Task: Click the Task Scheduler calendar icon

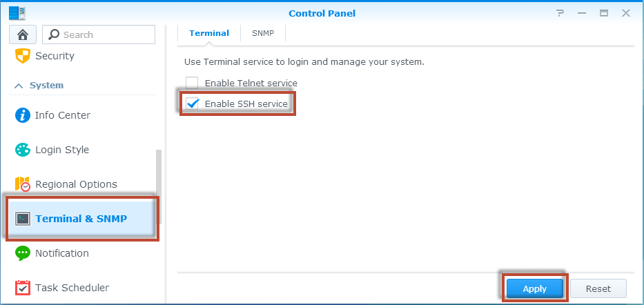Action: (x=23, y=288)
